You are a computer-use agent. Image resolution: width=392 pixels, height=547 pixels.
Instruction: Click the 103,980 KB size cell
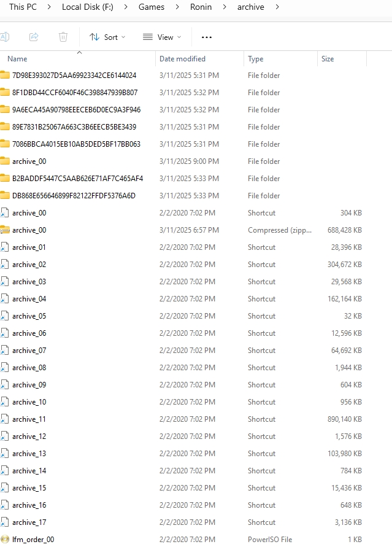pos(345,454)
